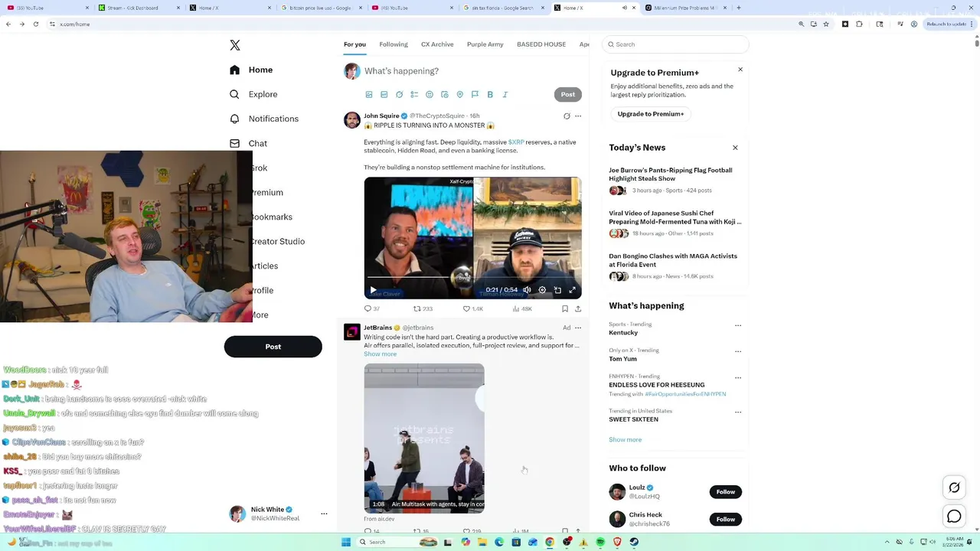The image size is (980, 551).
Task: Like John Squire's post with 1.4K likes
Action: click(473, 308)
